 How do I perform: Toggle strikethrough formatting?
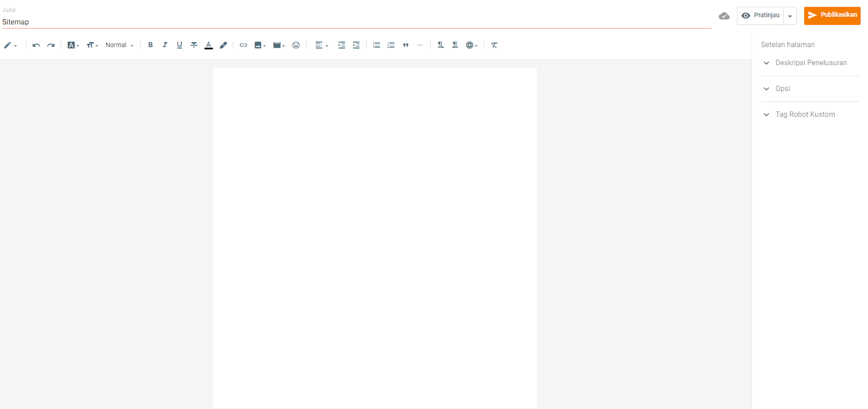194,46
